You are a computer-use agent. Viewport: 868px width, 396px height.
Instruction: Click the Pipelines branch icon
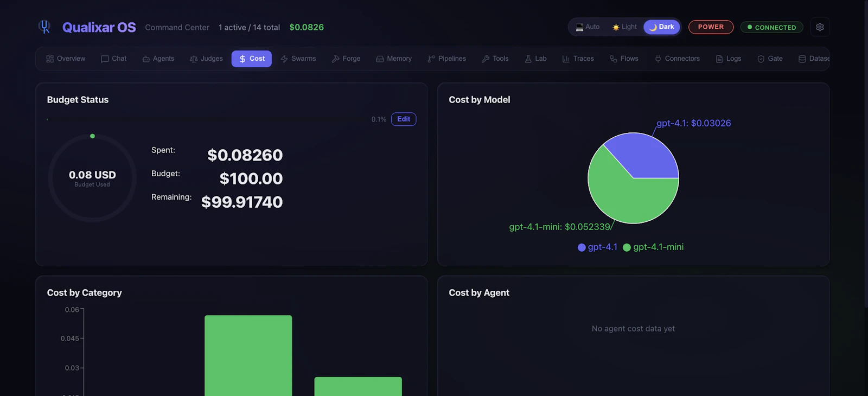point(431,59)
